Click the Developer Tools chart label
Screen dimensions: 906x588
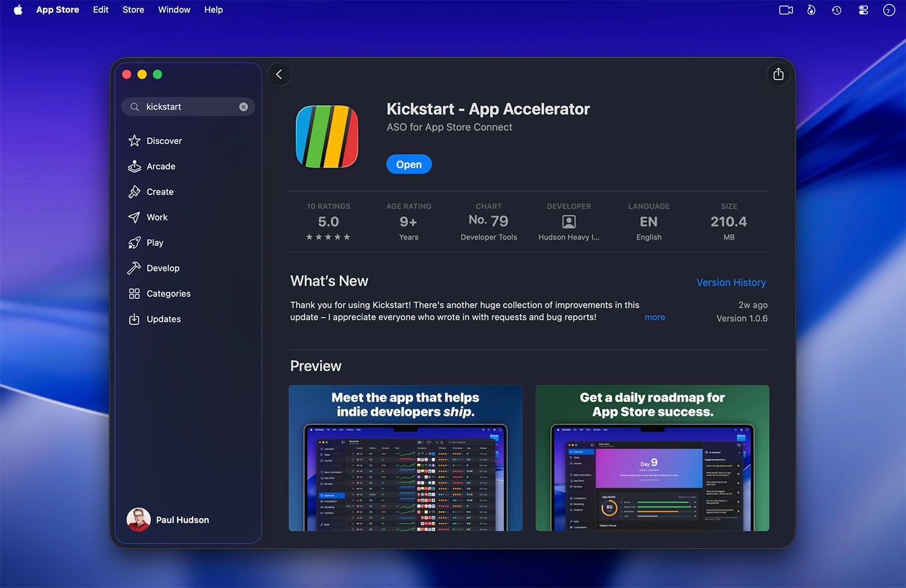point(489,237)
